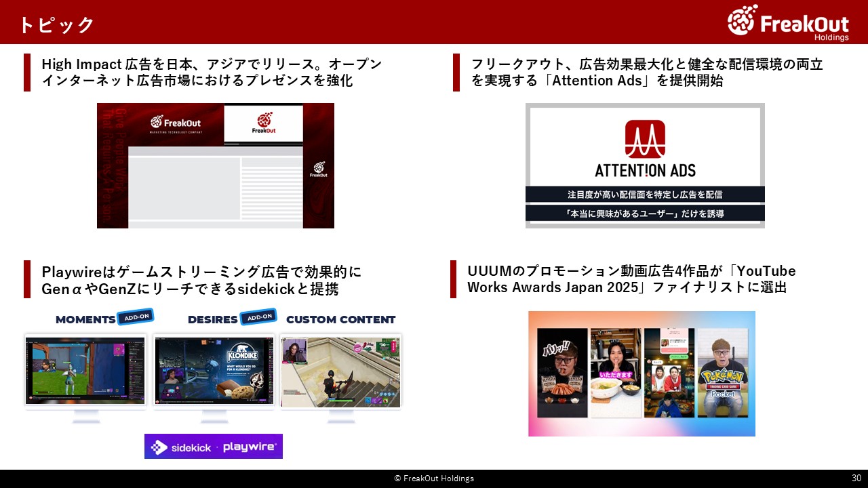Click the CUSTOM CONTENT label

[340, 319]
